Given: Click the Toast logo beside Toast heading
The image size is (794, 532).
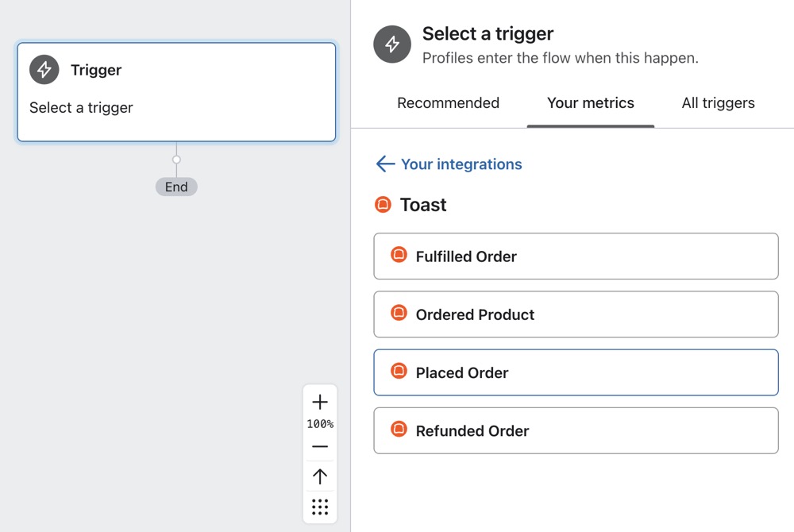Looking at the screenshot, I should [383, 205].
